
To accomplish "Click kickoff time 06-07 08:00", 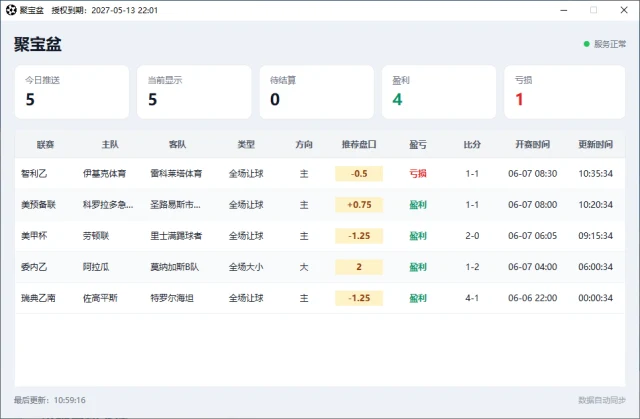I will pos(532,205).
